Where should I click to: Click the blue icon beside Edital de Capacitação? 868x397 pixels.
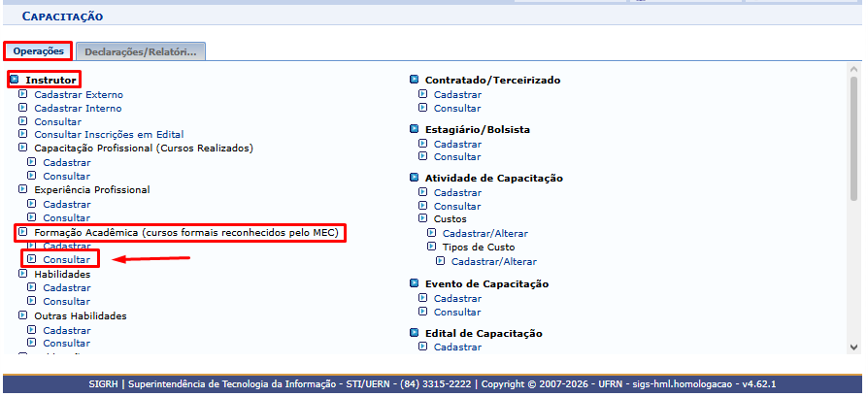point(414,333)
